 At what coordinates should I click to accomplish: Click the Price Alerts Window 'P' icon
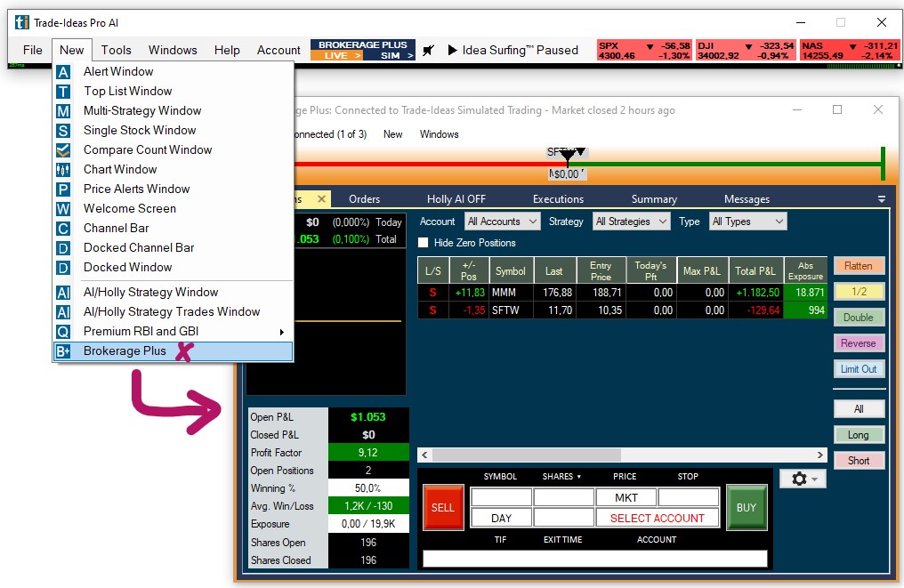[63, 189]
